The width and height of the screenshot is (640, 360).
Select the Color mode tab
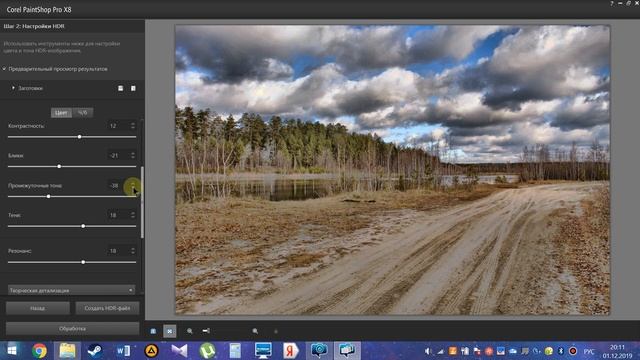pyautogui.click(x=61, y=113)
